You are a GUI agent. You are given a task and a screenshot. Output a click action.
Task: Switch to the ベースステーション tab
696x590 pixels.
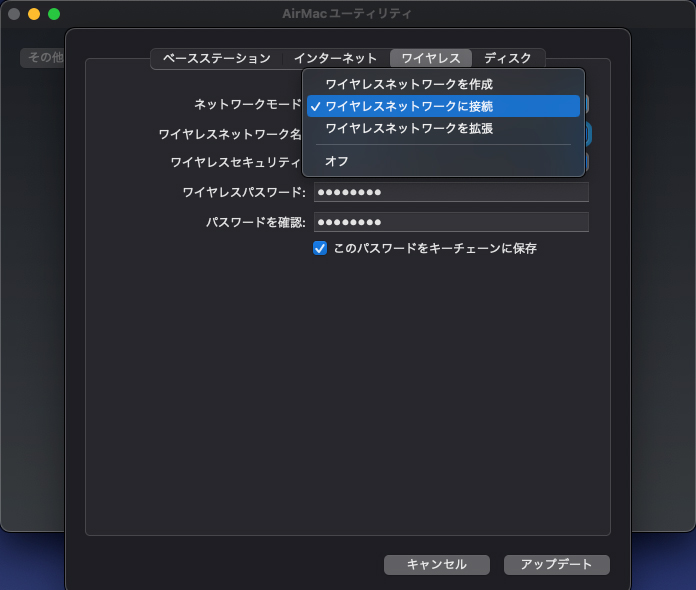[217, 58]
